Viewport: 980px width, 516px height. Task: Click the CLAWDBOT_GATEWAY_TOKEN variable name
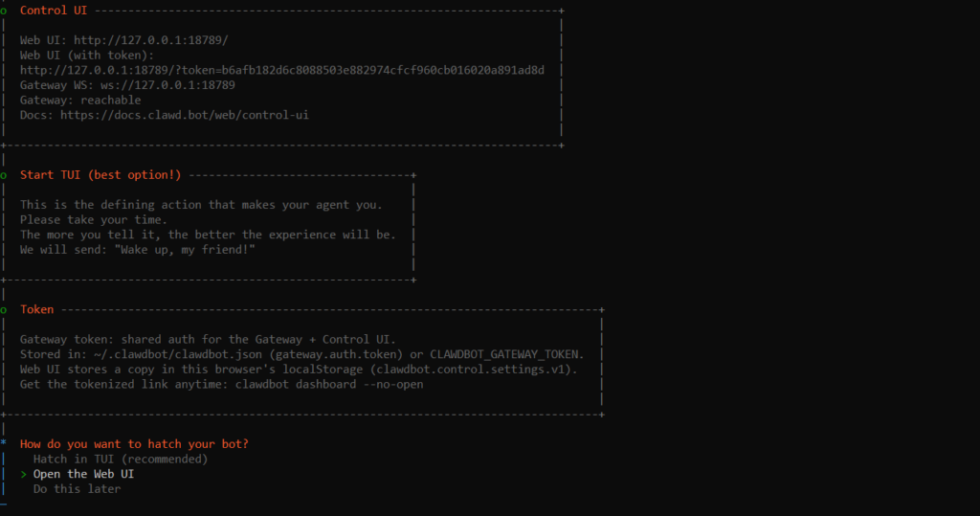(506, 355)
